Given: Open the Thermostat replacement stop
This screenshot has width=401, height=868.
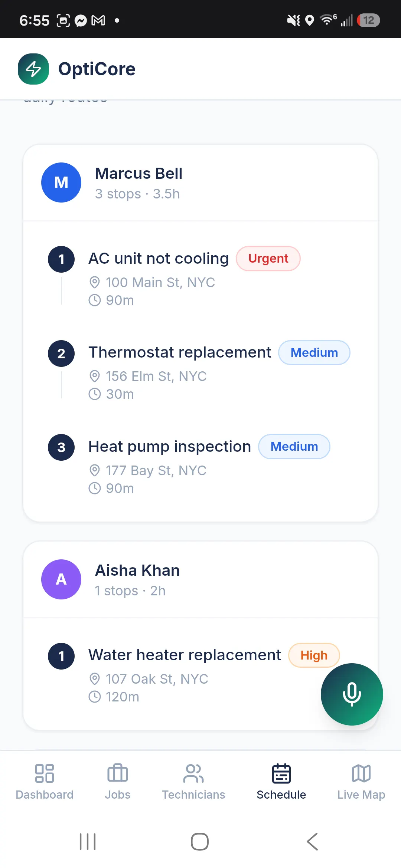Looking at the screenshot, I should [180, 352].
